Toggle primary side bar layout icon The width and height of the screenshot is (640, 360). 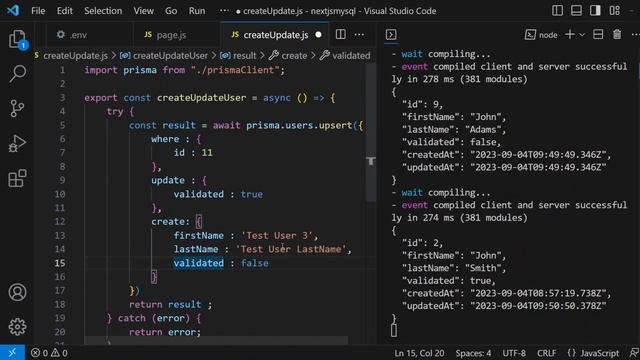pyautogui.click(x=557, y=11)
